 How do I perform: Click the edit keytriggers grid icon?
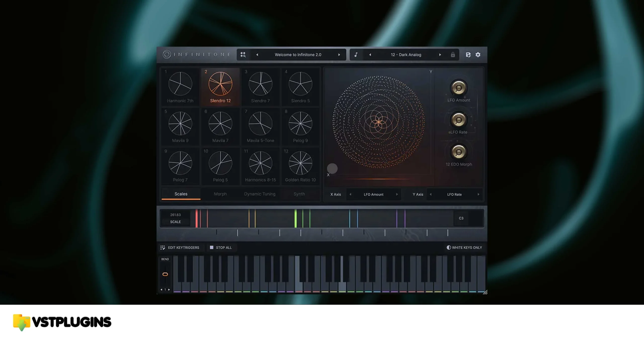click(163, 248)
